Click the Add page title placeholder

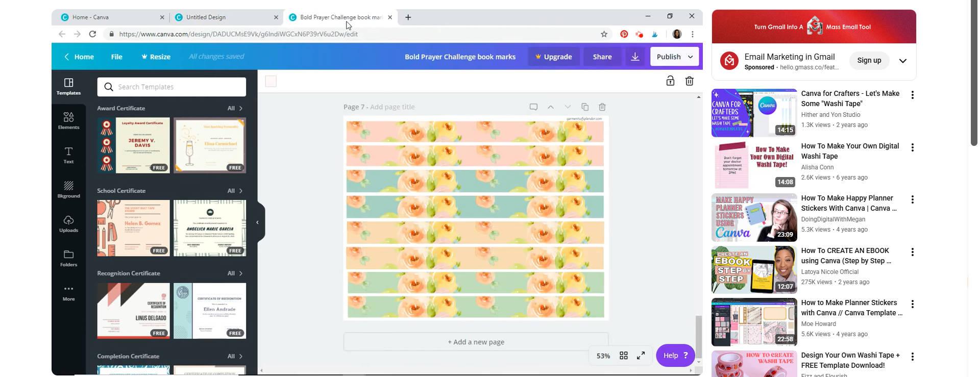(392, 107)
